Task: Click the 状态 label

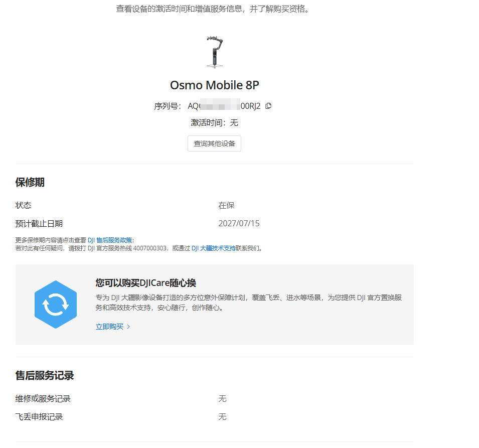Action: click(x=23, y=205)
